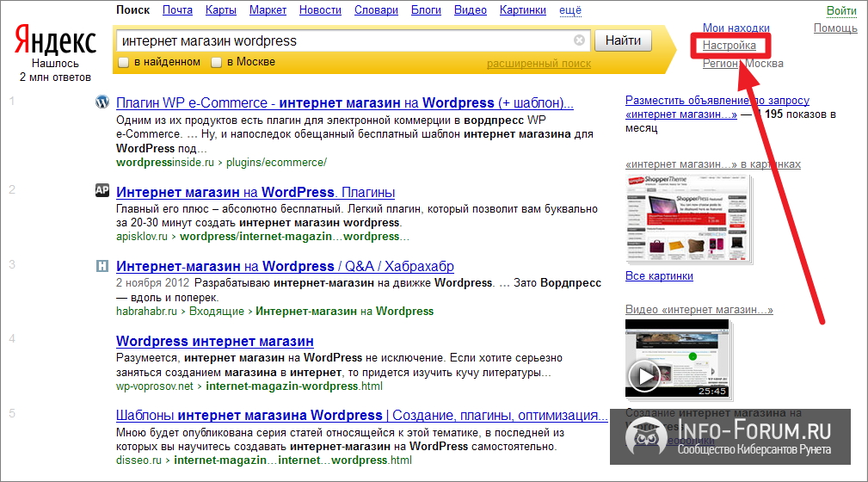This screenshot has height=482, width=868.
Task: Select the Поиск tab
Action: pos(132,10)
